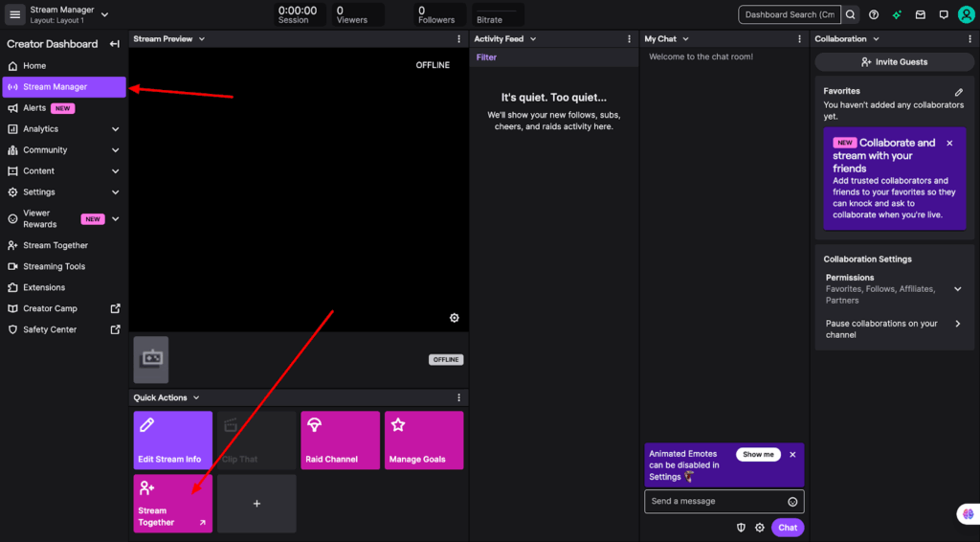This screenshot has height=542, width=980.
Task: Expand the Analytics sidebar section
Action: point(115,129)
